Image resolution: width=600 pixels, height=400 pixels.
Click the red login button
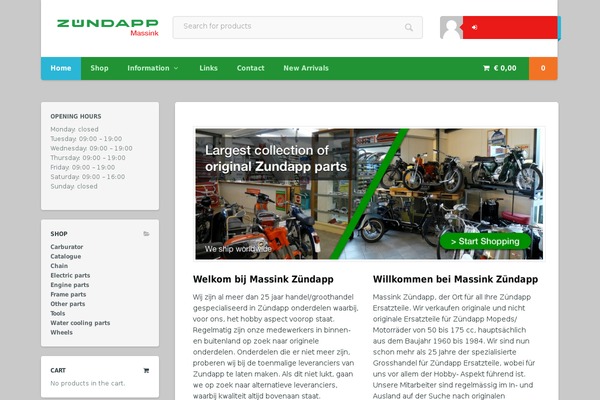click(510, 28)
